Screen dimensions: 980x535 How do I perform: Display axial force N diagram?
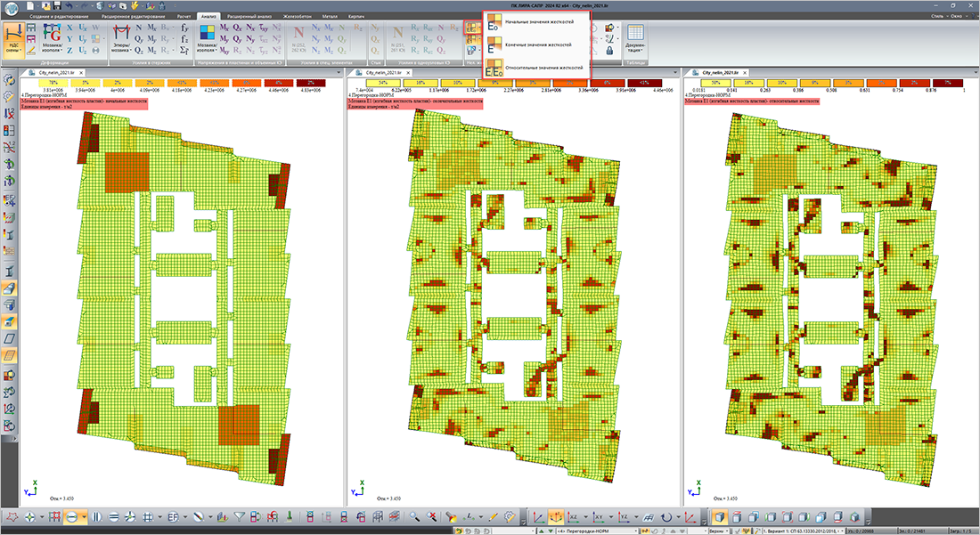139,28
